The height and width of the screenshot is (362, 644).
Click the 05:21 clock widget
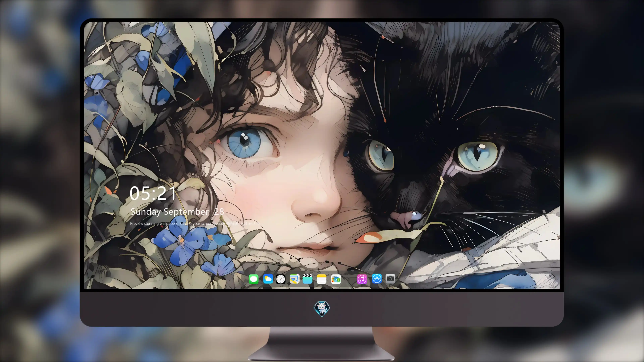[x=153, y=193]
